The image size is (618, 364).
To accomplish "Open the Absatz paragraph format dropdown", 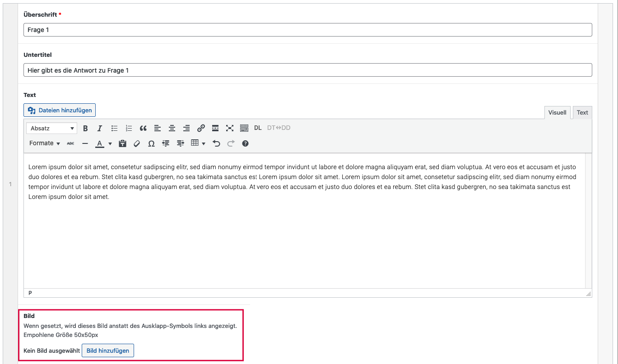I will click(x=51, y=129).
